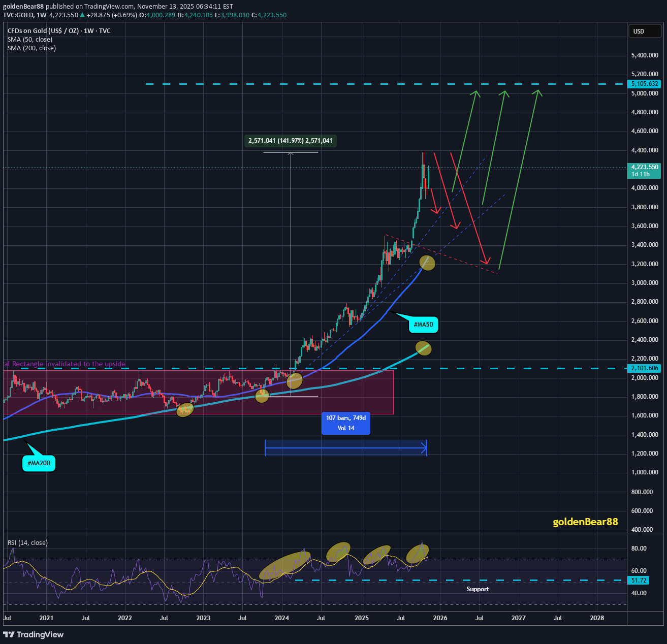Click the 107 bars, 749d date range label
Image resolution: width=667 pixels, height=644 pixels.
(346, 423)
